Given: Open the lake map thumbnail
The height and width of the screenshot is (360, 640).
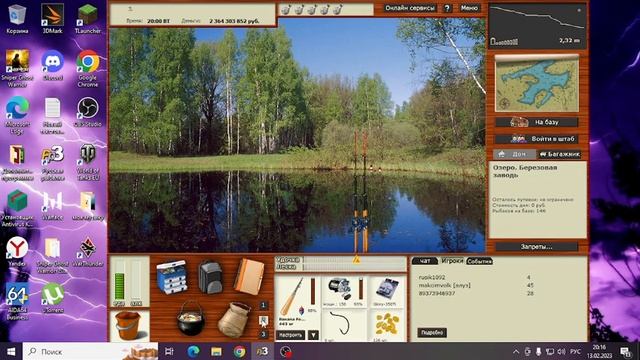Looking at the screenshot, I should [537, 83].
